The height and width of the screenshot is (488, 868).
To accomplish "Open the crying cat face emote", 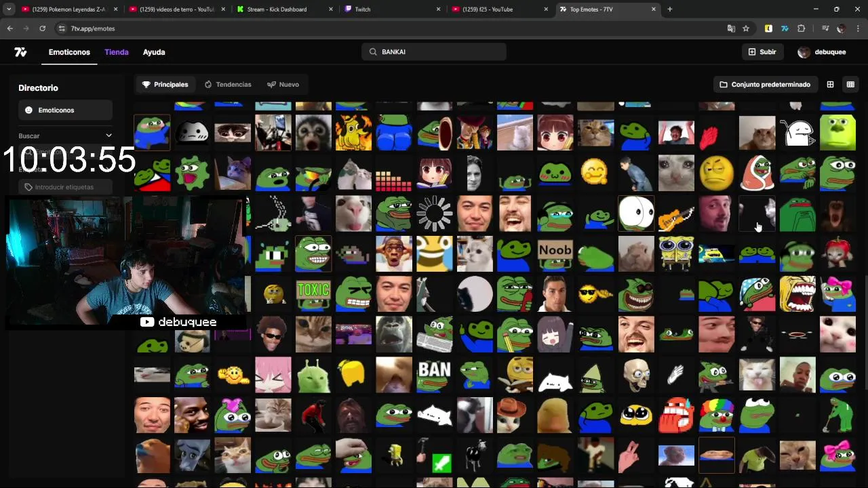I will (x=676, y=174).
